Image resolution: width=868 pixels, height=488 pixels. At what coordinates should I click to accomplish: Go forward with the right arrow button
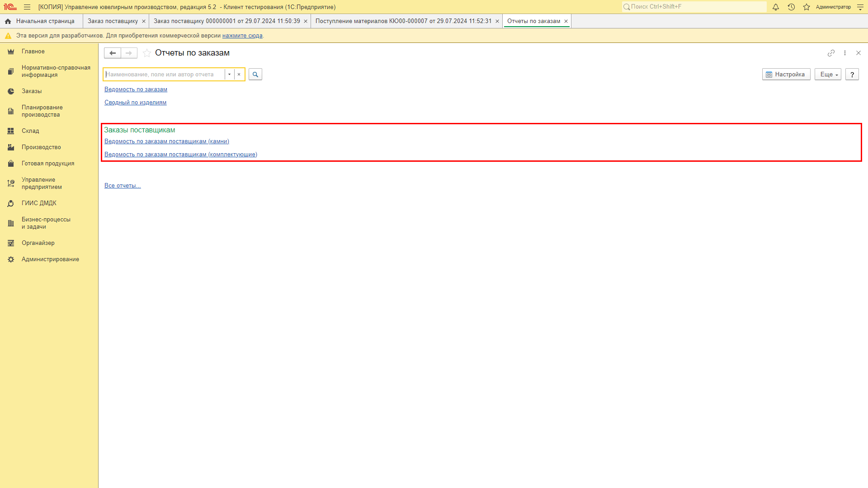(x=129, y=53)
